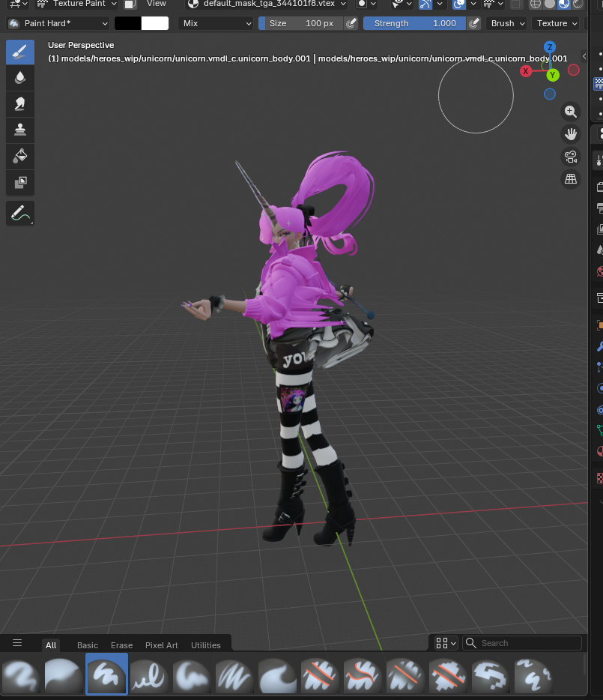The height and width of the screenshot is (700, 603).
Task: Toggle the camera view
Action: click(571, 157)
